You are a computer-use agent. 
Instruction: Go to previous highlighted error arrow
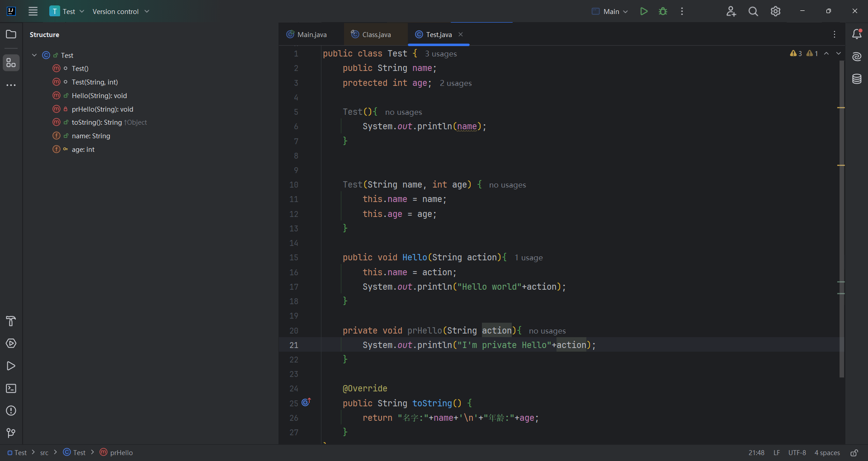(x=826, y=53)
